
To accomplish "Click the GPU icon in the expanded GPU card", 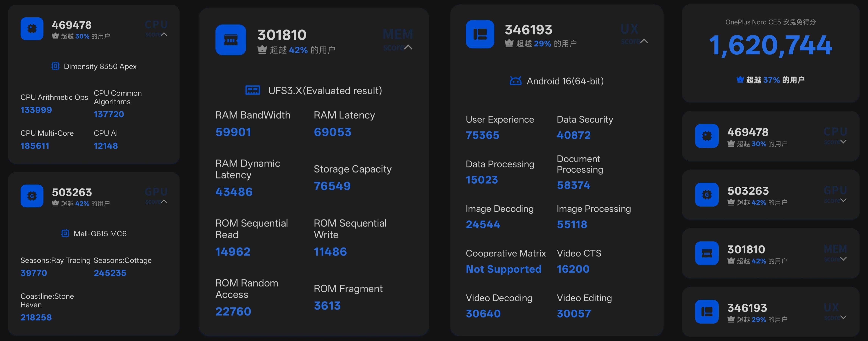I will tap(32, 196).
